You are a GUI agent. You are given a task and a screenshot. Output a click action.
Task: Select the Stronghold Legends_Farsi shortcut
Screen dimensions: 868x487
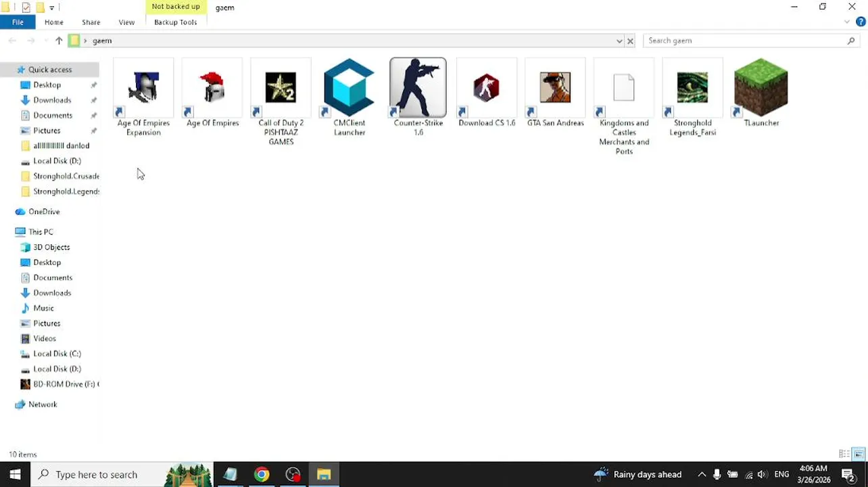692,98
